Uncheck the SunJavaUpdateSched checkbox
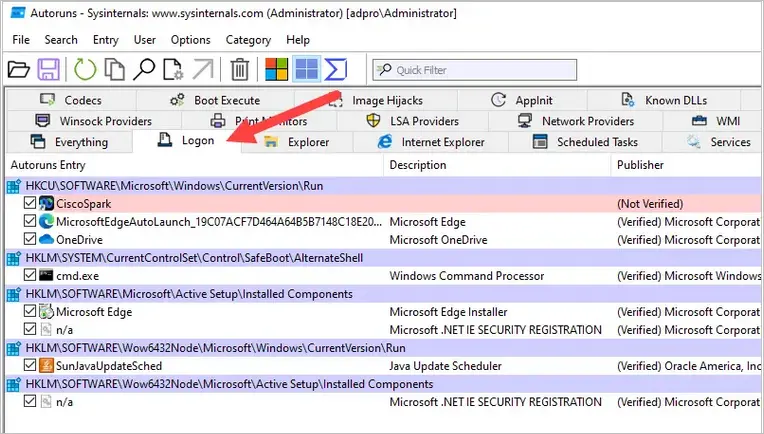The image size is (764, 434). coord(30,365)
